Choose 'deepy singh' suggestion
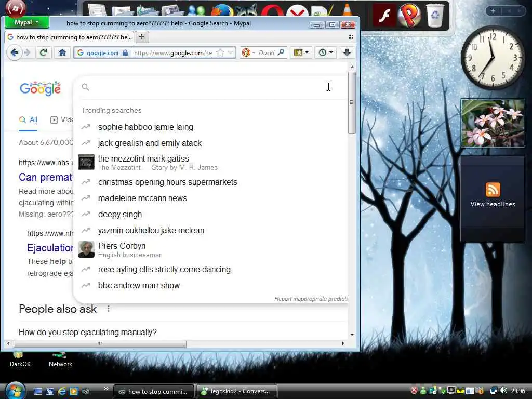The image size is (532, 399). coord(120,215)
